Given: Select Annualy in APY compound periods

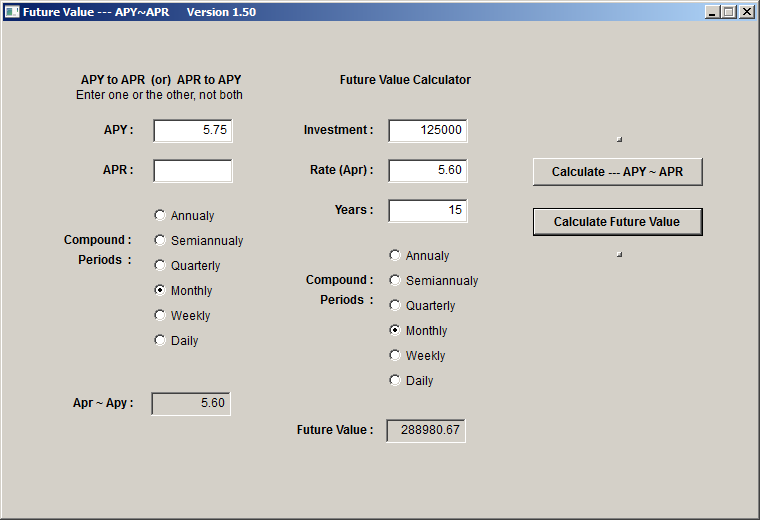Looking at the screenshot, I should (x=160, y=215).
